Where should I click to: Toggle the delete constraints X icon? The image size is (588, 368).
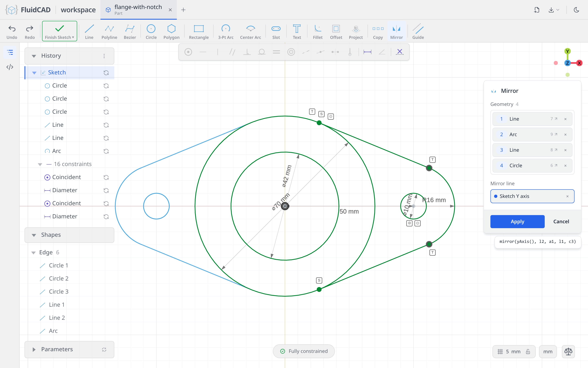[x=399, y=52]
